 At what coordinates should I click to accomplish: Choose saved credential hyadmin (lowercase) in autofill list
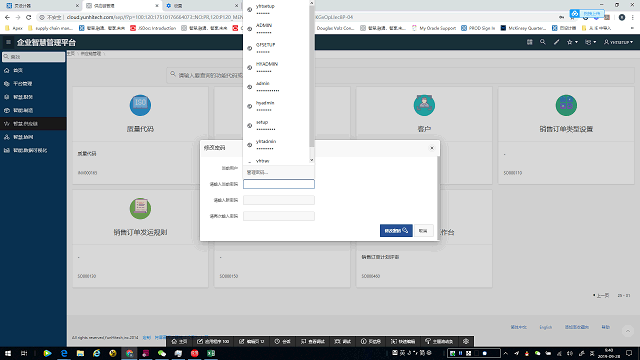click(276, 106)
